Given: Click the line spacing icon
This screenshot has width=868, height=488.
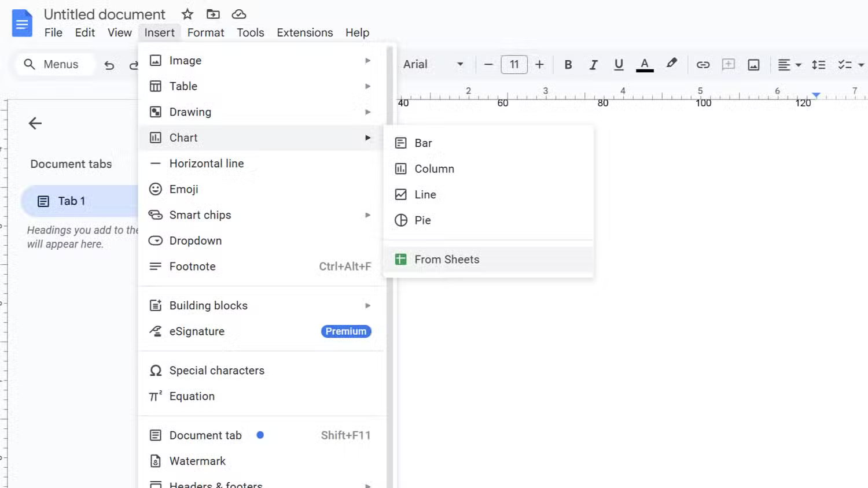Looking at the screenshot, I should coord(818,64).
